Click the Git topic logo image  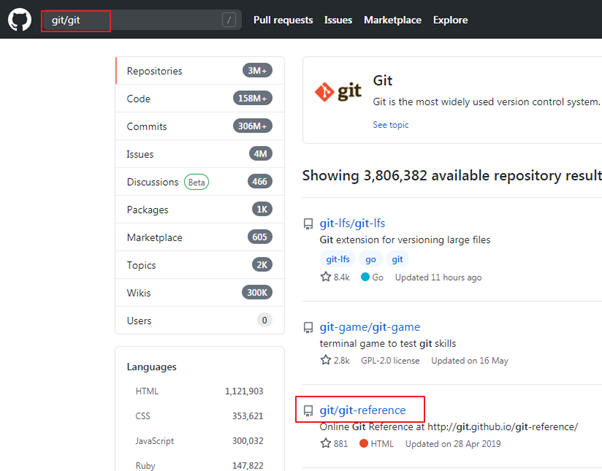338,92
